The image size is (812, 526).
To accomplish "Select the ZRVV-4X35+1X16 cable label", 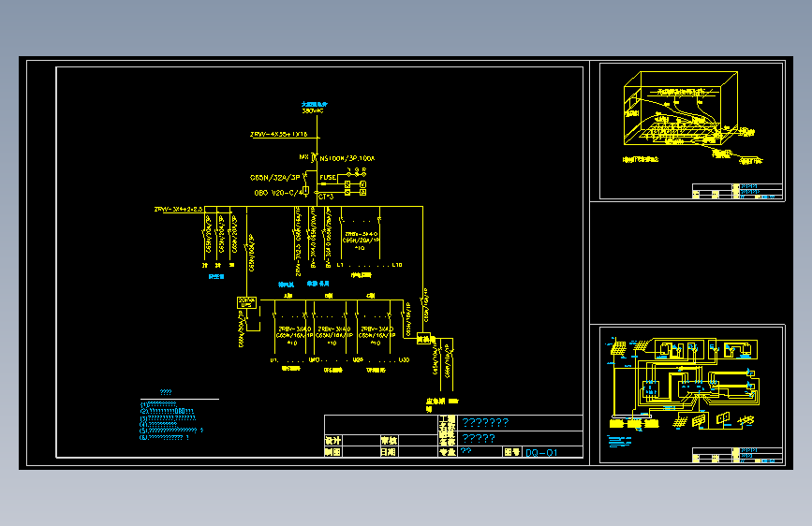I will [278, 134].
